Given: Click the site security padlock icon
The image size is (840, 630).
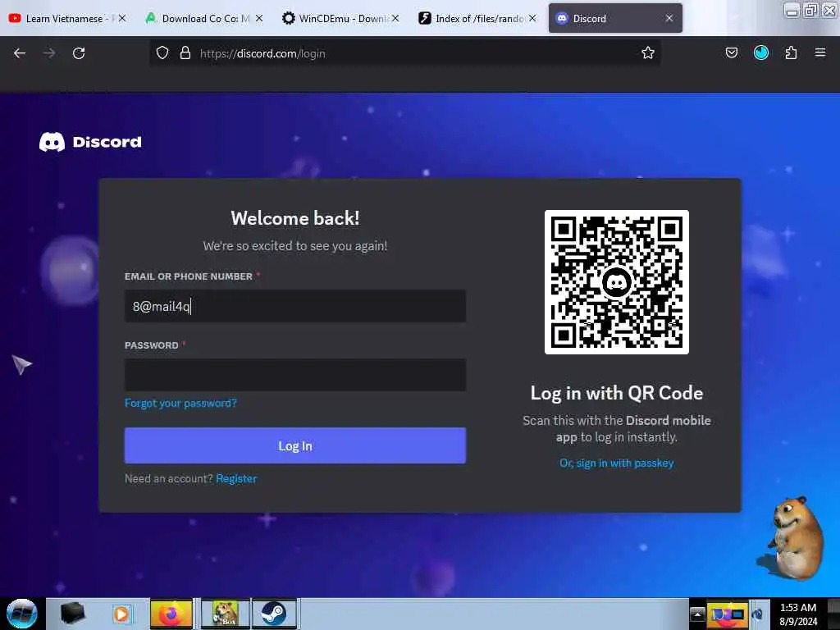Looking at the screenshot, I should coord(185,53).
